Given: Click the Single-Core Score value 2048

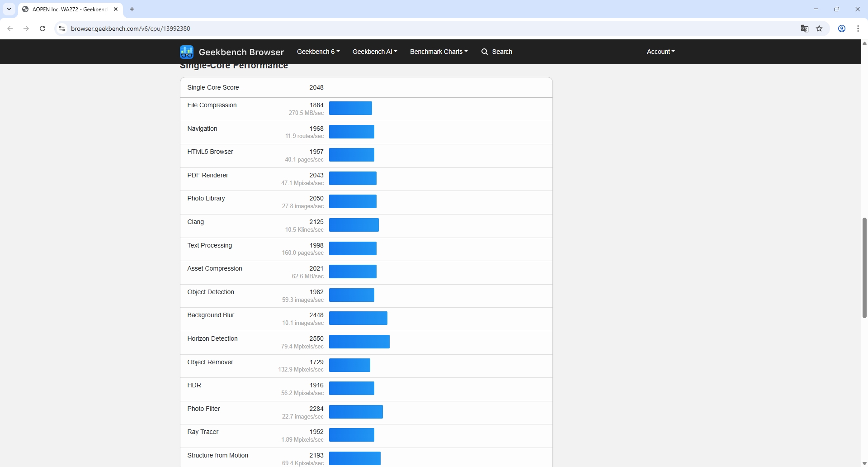Looking at the screenshot, I should coord(316,87).
